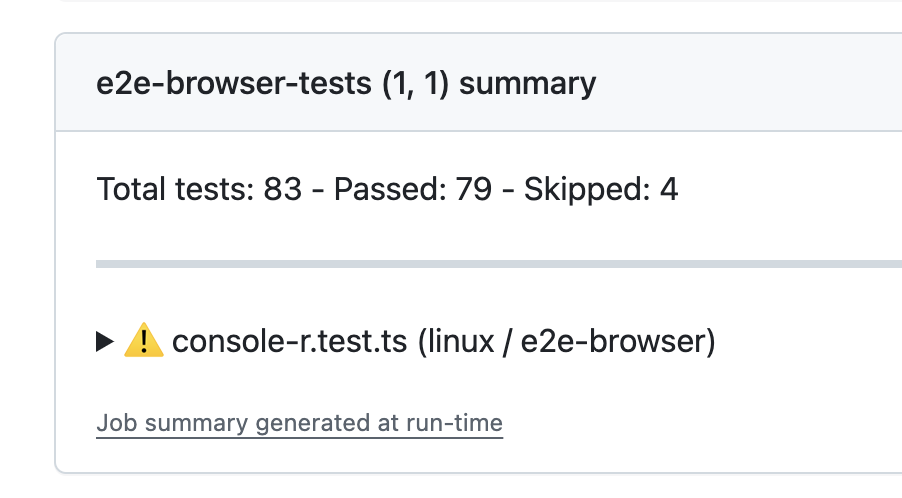
Task: Click the Passed: 79 result text
Action: click(413, 189)
